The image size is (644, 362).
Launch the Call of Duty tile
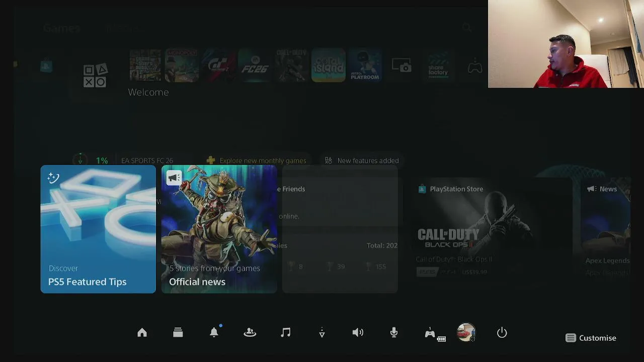click(292, 65)
